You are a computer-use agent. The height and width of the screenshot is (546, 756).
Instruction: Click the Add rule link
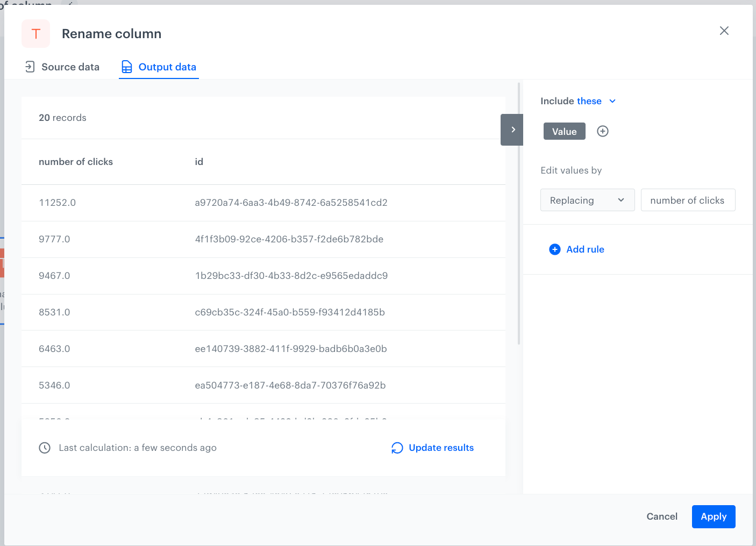pos(585,249)
